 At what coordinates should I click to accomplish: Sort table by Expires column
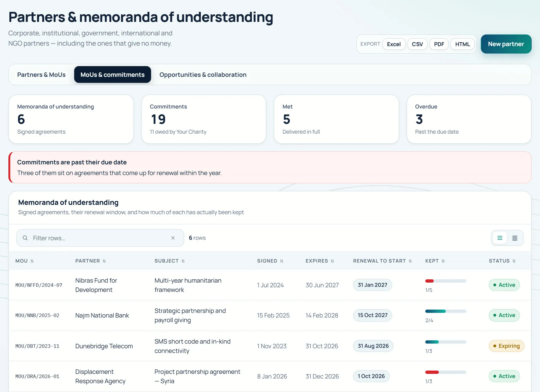click(x=320, y=261)
